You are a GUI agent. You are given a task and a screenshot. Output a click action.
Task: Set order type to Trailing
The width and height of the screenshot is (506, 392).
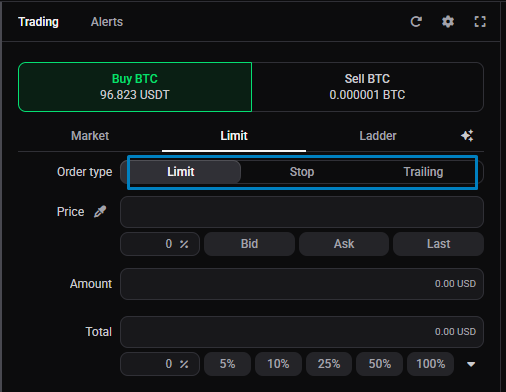(x=423, y=172)
